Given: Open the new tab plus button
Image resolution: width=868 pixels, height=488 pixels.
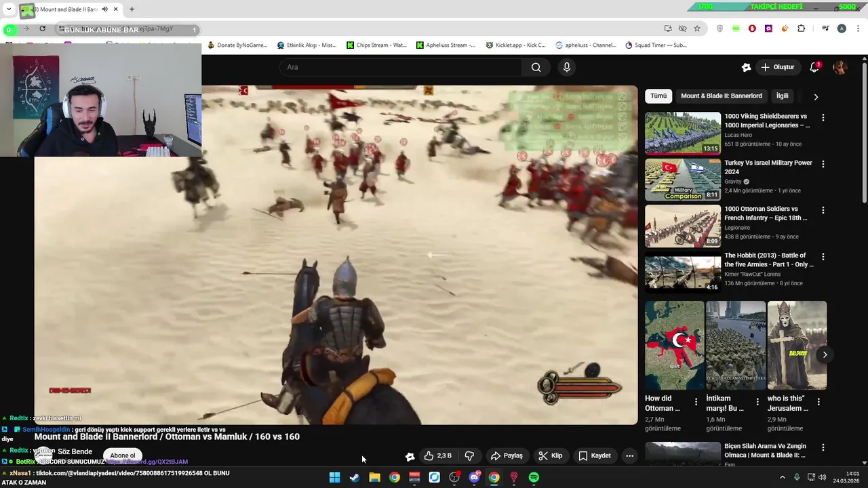Looking at the screenshot, I should [132, 9].
